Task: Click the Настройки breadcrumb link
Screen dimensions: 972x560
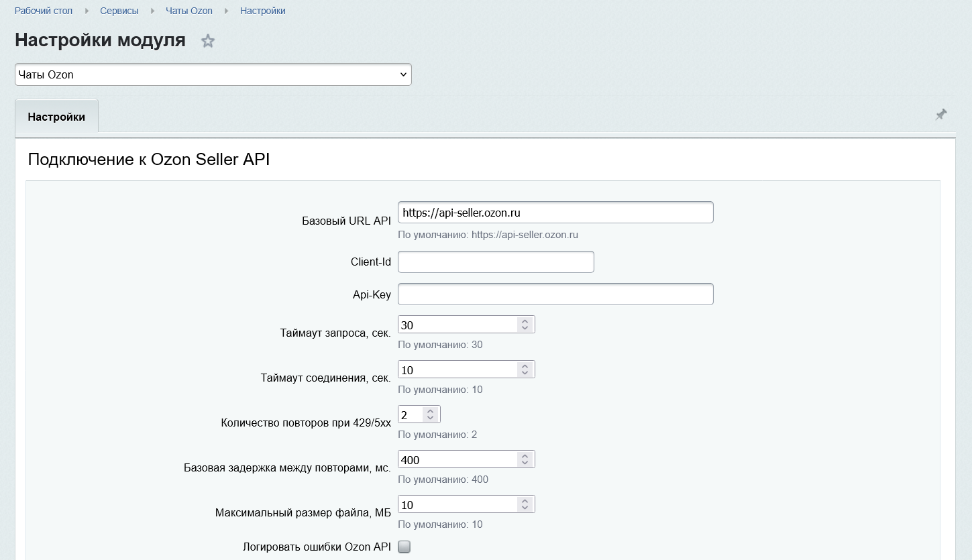Action: (263, 11)
